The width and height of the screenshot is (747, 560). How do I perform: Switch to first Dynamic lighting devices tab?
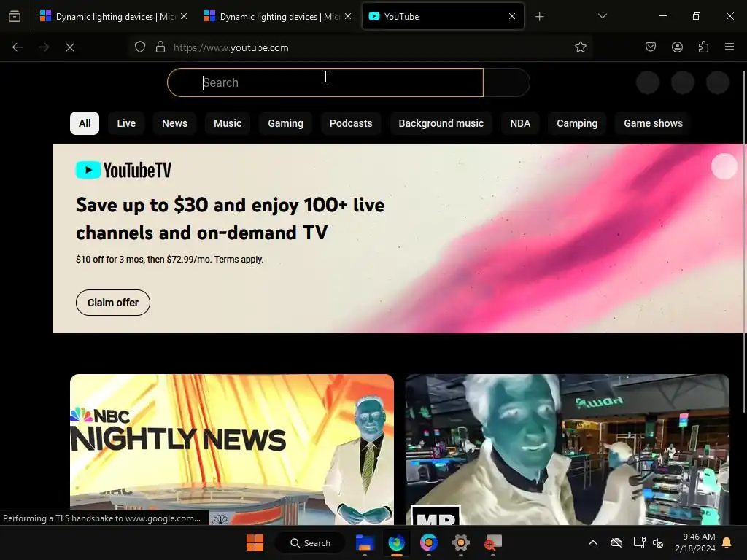113,16
